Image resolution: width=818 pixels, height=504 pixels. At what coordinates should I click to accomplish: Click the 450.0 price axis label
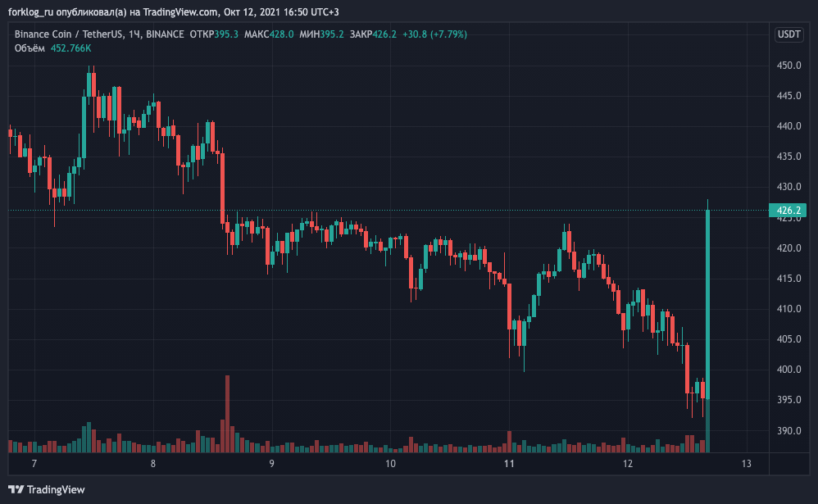pyautogui.click(x=788, y=66)
